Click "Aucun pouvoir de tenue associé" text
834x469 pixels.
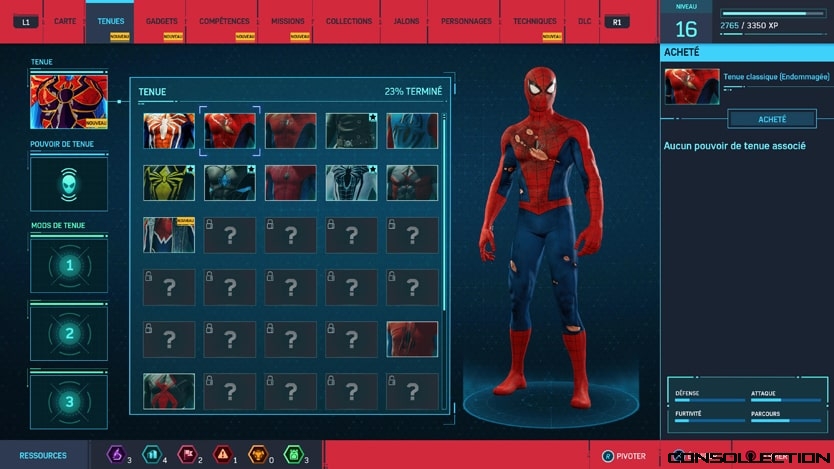(x=735, y=146)
